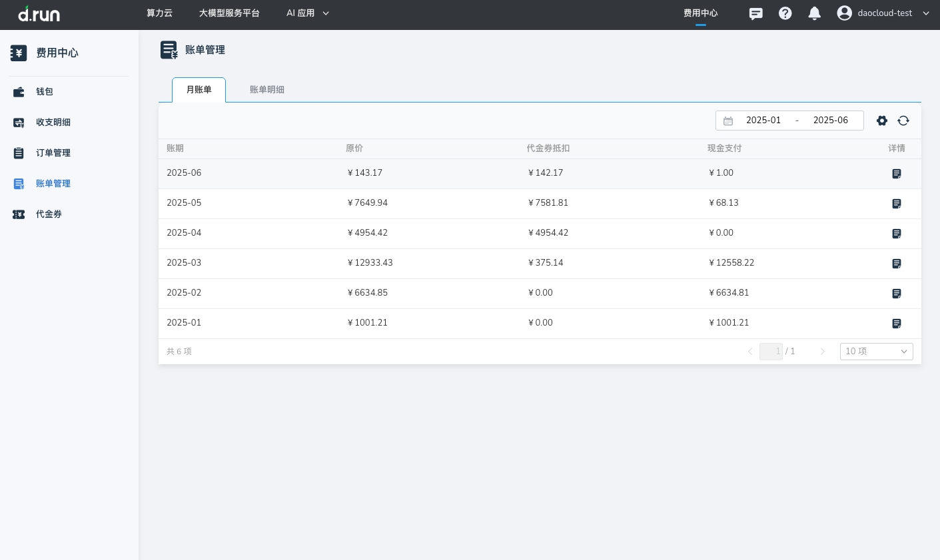Go to next page arrow
940x560 pixels.
823,352
